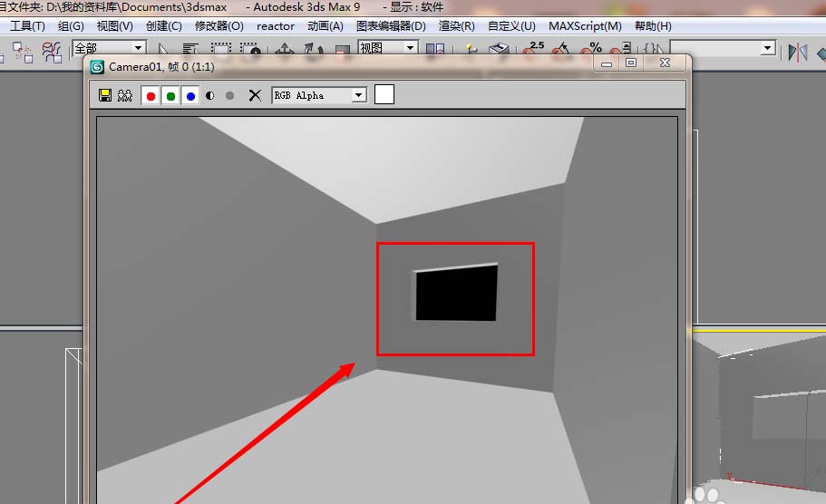Open the 工具(T) menu
Image resolution: width=826 pixels, height=504 pixels.
27,25
